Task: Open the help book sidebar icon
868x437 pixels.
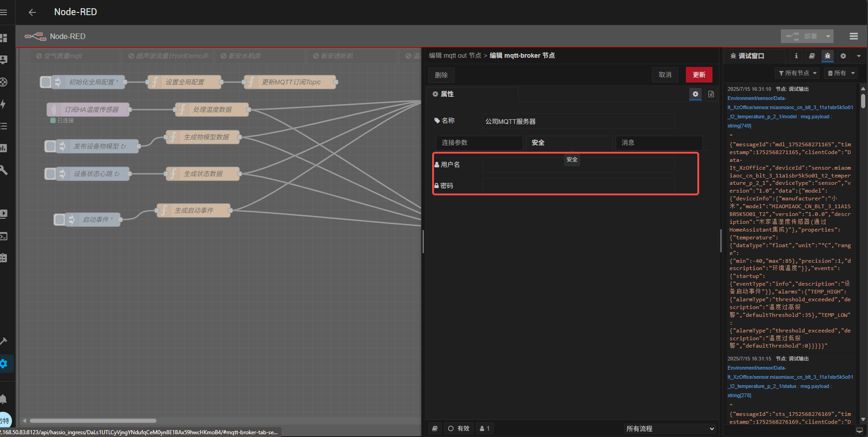Action: 812,56
